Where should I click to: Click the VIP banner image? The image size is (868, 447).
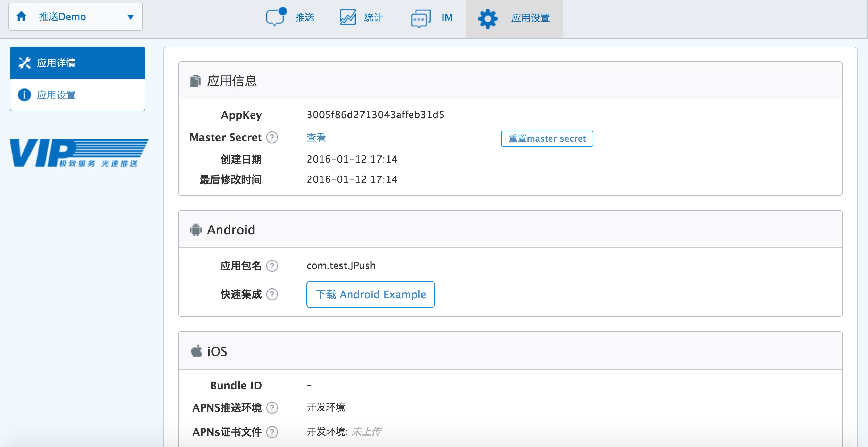point(79,153)
